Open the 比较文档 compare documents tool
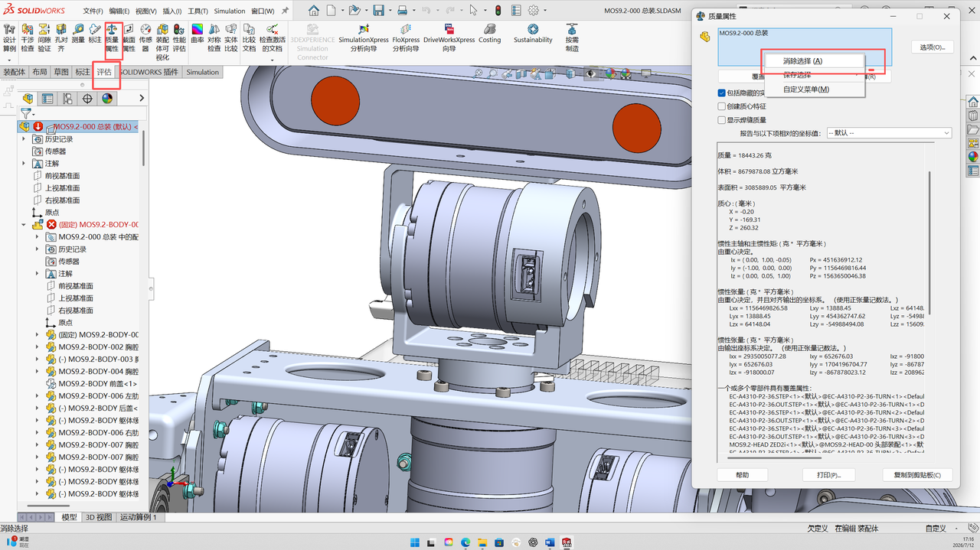The width and height of the screenshot is (980, 550). click(x=249, y=38)
